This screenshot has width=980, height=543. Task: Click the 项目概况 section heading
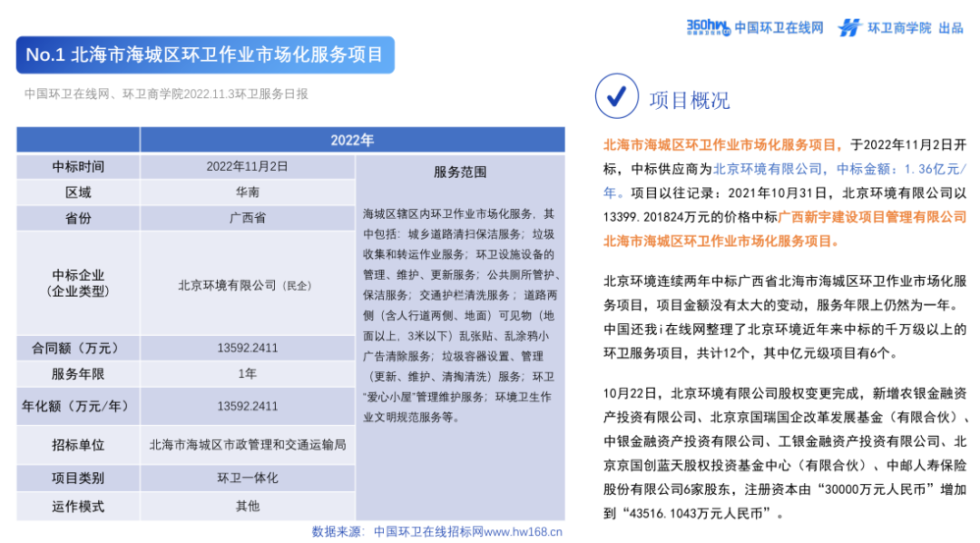click(x=690, y=100)
